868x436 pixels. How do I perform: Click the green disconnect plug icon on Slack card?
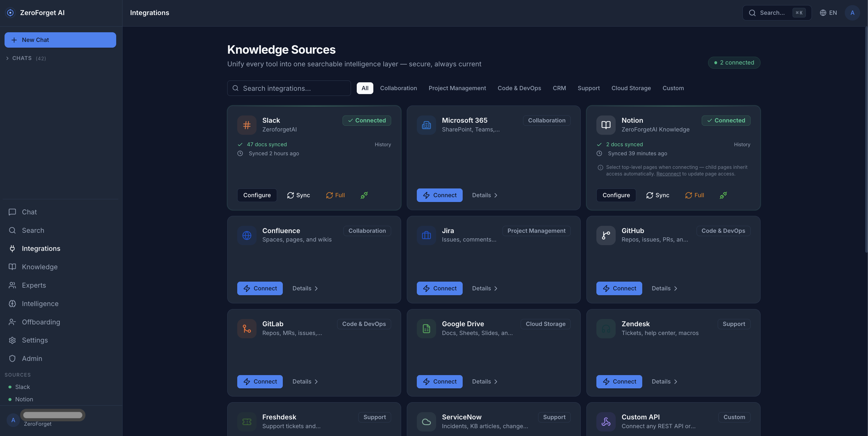click(x=364, y=195)
